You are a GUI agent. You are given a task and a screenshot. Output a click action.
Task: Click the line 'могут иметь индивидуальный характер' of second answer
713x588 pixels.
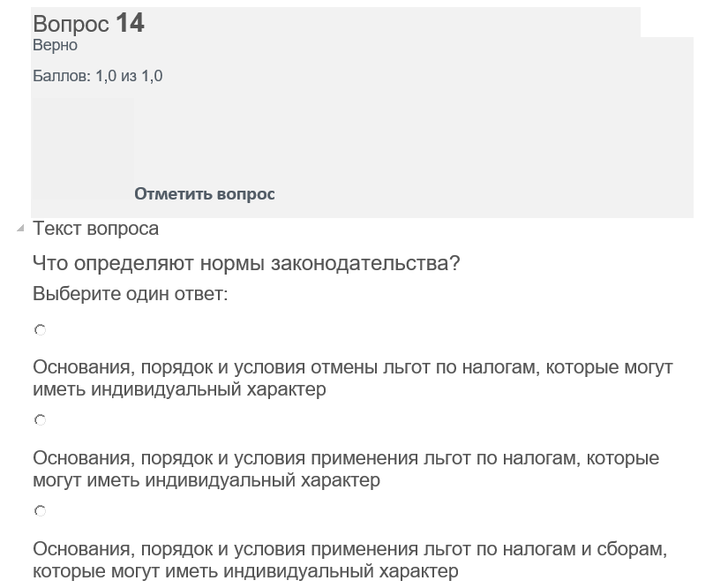click(x=206, y=480)
